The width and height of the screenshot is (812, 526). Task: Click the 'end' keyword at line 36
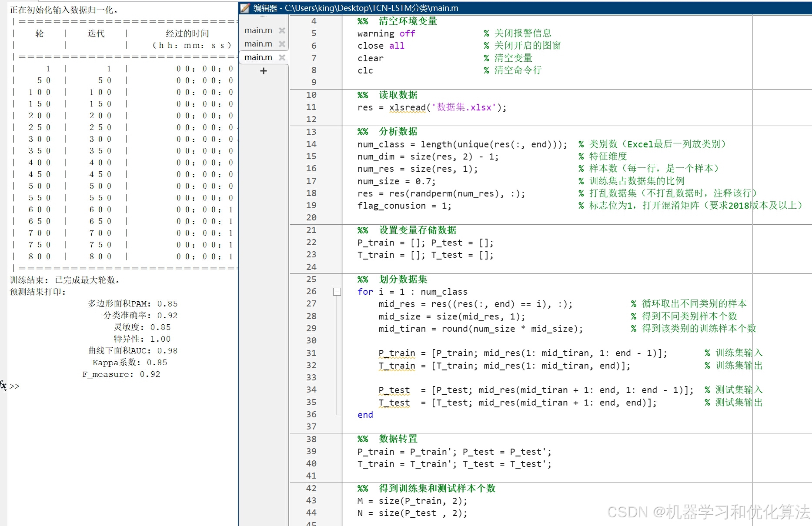pyautogui.click(x=365, y=415)
